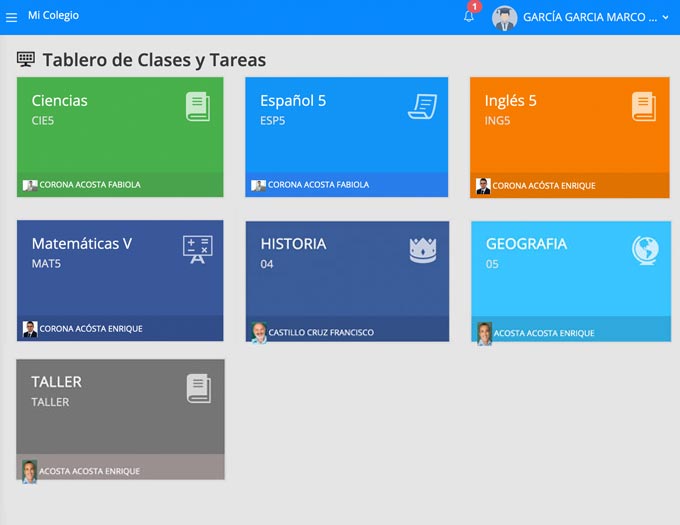This screenshot has width=680, height=525.
Task: Open the Matemáticas V class title
Action: (82, 244)
